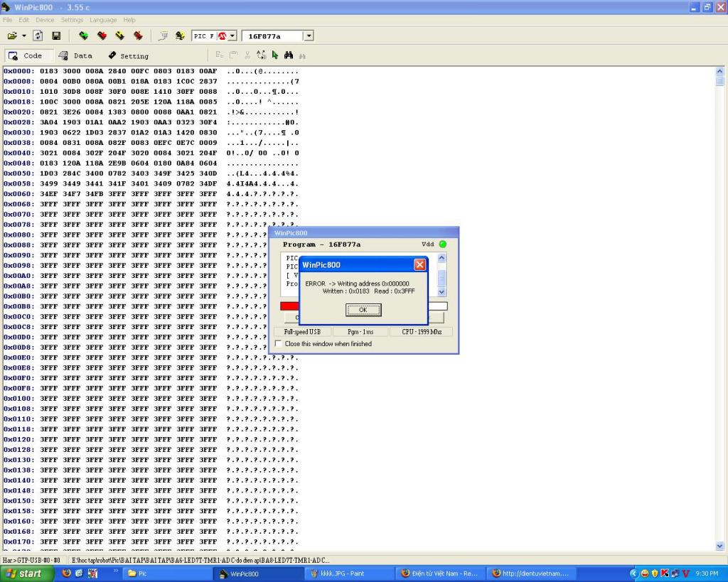The width and height of the screenshot is (728, 582).
Task: Click the yellow smiley tray icon
Action: (x=644, y=573)
